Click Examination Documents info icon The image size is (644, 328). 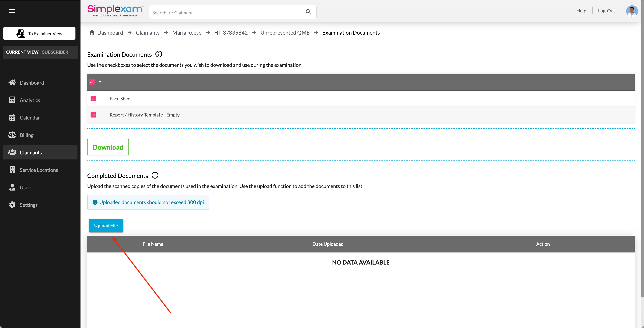tap(159, 54)
